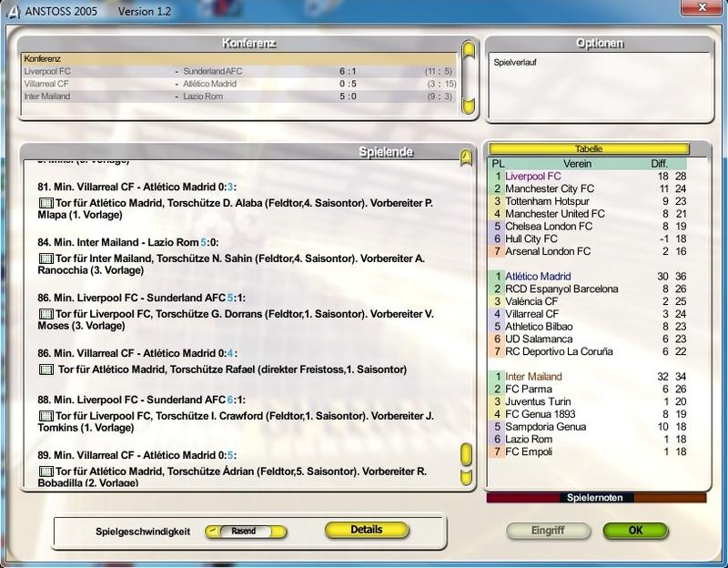Click Juventus Turin in the table
This screenshot has width=728, height=568.
pyautogui.click(x=538, y=402)
